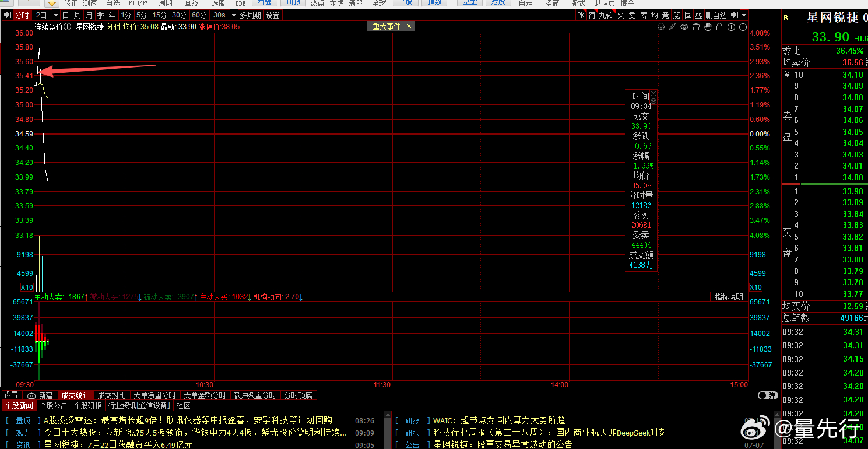Screen dimensions: 868x449
Task: Open the toolbox icon above chart
Action: point(696,27)
